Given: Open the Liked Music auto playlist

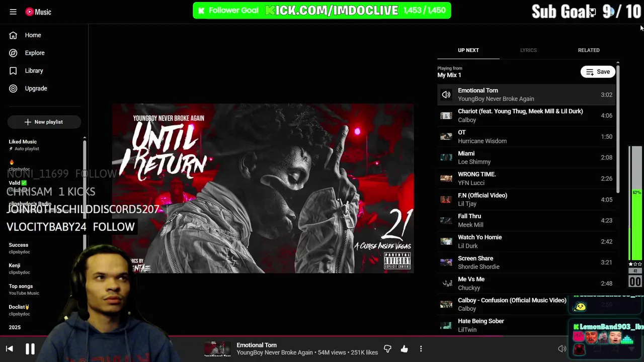Looking at the screenshot, I should pos(44,145).
